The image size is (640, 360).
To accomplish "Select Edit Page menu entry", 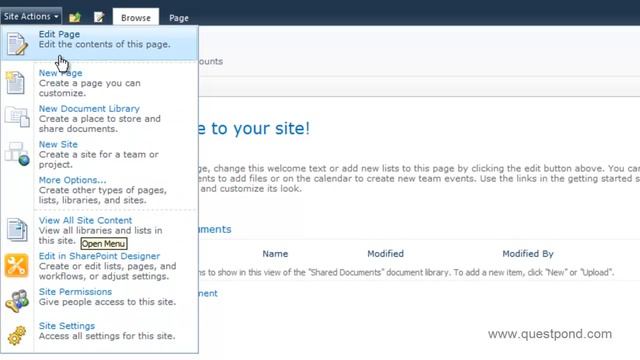I will click(x=99, y=43).
